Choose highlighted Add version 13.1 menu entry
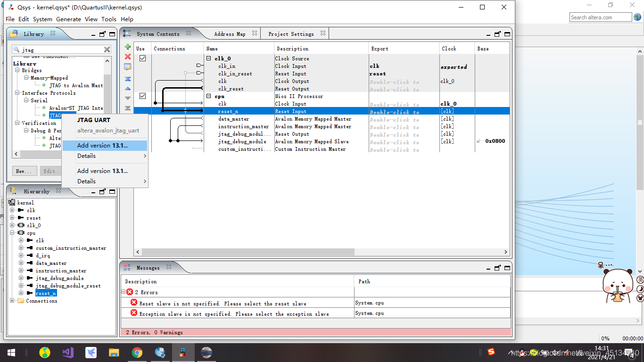644x362 pixels. (105, 146)
